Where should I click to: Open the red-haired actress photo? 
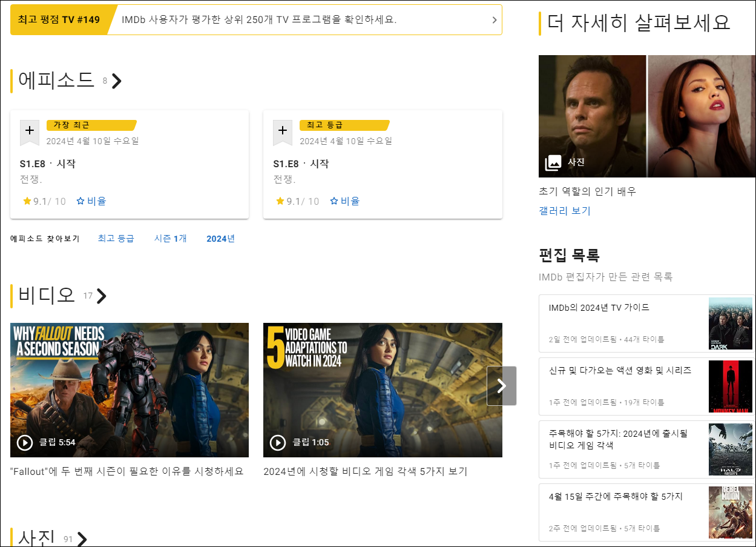[x=702, y=116]
